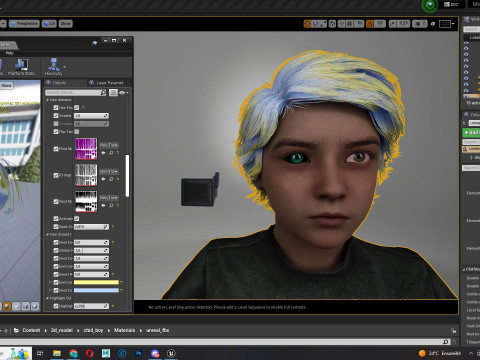The height and width of the screenshot is (360, 480).
Task: Browse to Flow Map texture magnifier icon
Action: (x=111, y=153)
